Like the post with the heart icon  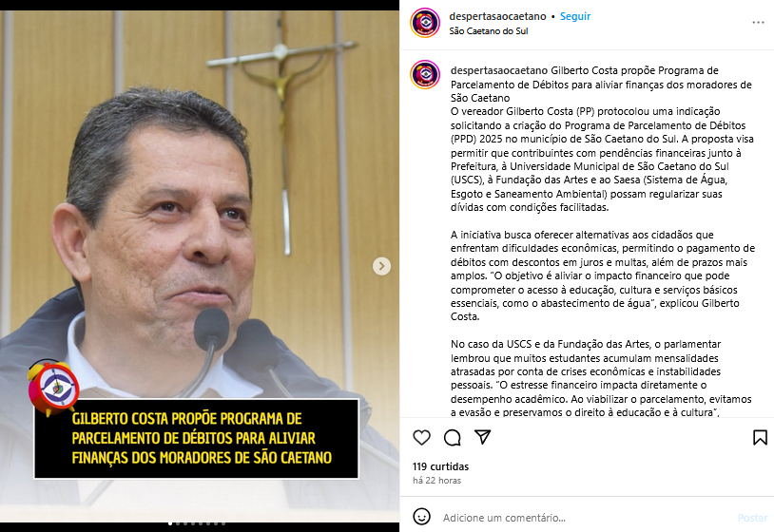[421, 437]
